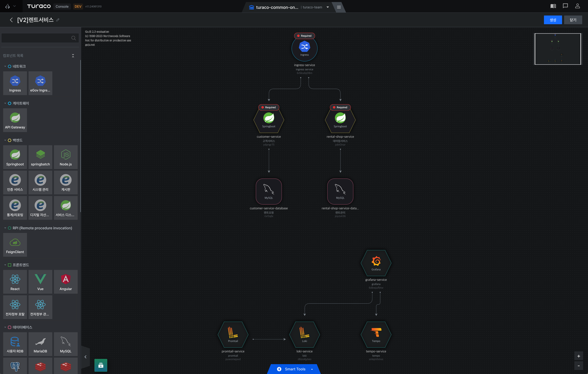The height and width of the screenshot is (374, 588).
Task: Select the Springboot component in palette
Action: tap(15, 157)
